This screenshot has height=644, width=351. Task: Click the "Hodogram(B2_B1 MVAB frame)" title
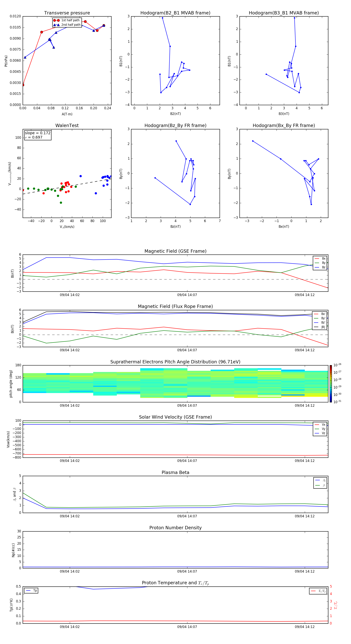(x=175, y=13)
